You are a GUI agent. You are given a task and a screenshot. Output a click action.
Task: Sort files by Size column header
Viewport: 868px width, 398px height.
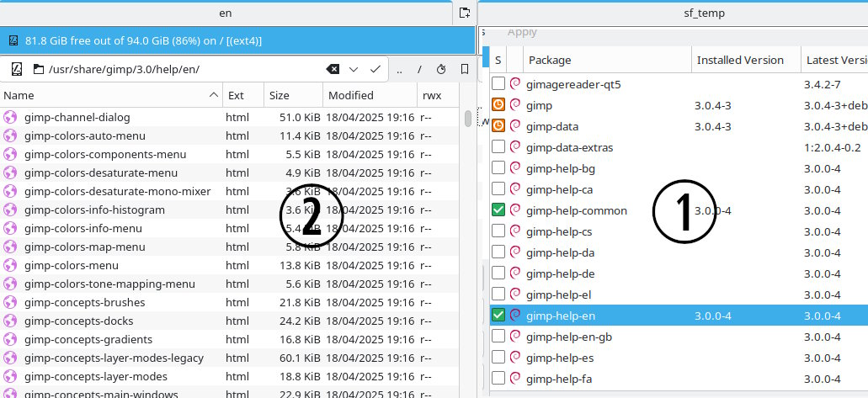pyautogui.click(x=293, y=95)
